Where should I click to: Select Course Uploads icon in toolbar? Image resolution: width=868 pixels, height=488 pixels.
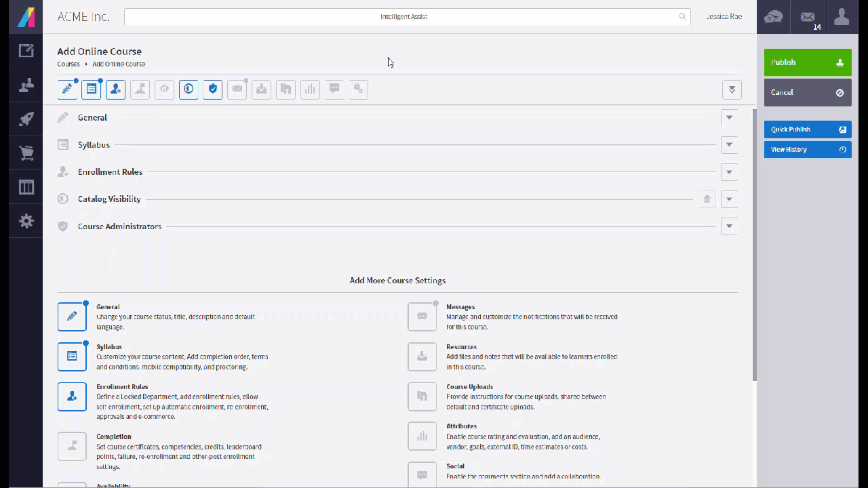(x=285, y=89)
